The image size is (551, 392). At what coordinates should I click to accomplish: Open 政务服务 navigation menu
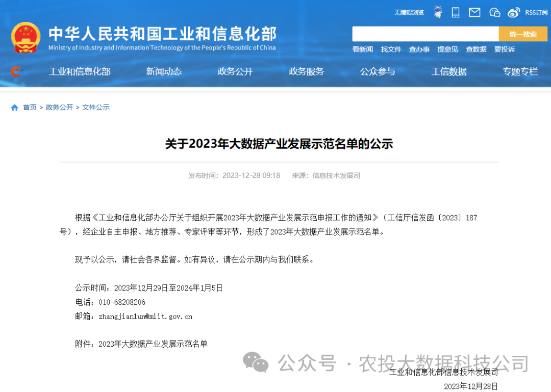(307, 72)
